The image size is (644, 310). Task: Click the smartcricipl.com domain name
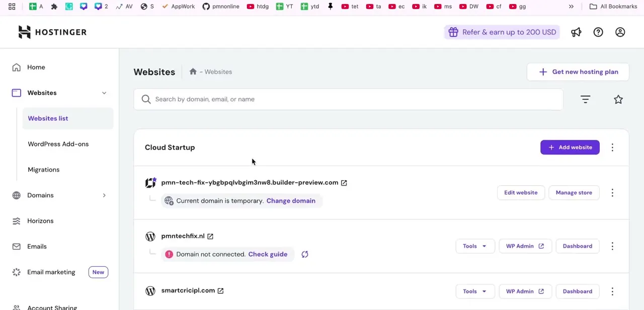click(188, 290)
